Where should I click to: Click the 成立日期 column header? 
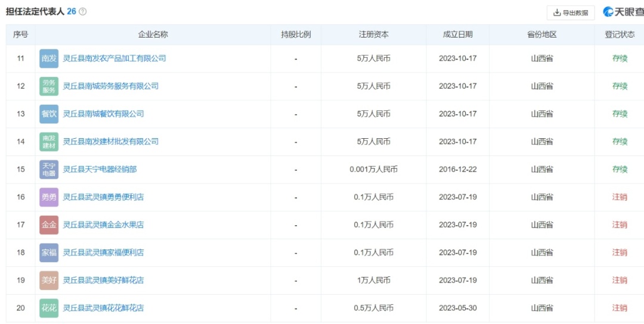pos(457,35)
